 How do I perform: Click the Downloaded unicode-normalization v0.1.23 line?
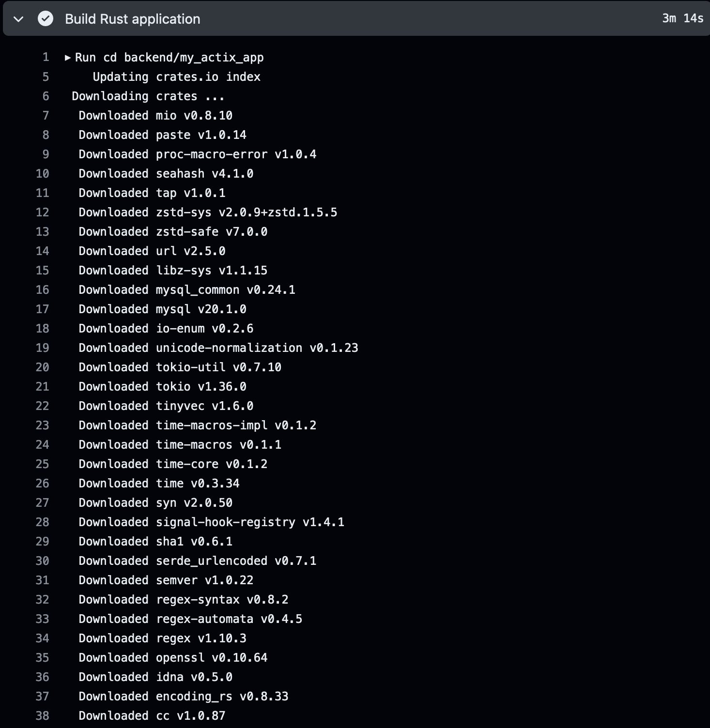[x=218, y=348]
